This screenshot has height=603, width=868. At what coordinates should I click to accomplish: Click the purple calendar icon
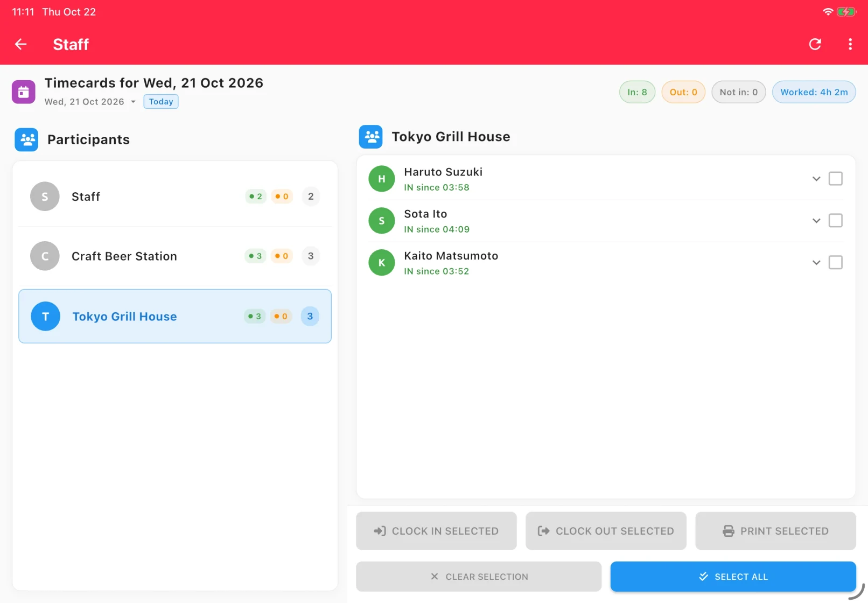(24, 92)
